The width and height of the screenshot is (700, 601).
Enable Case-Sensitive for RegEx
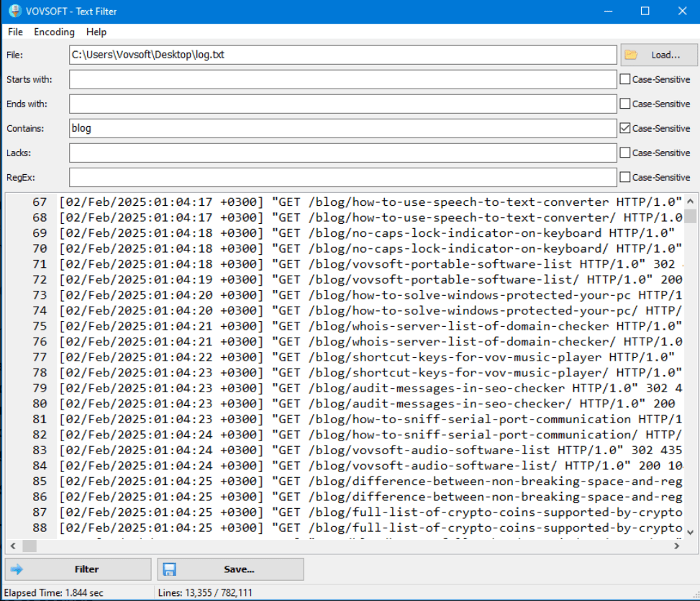pos(625,177)
